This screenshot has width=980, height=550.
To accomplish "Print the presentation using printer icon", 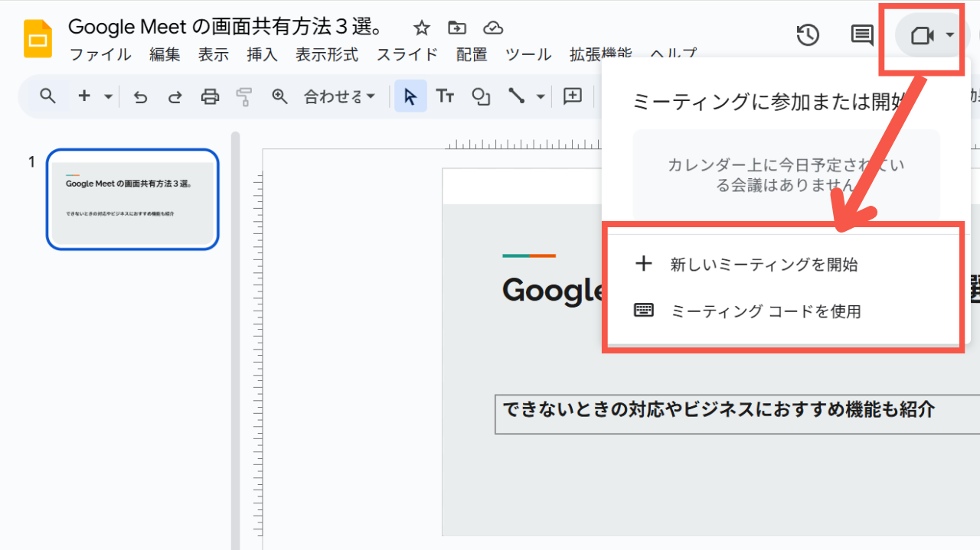I will pos(210,96).
